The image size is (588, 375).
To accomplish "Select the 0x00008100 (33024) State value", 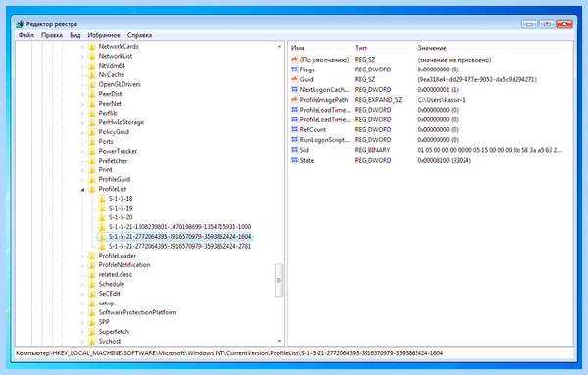I will (444, 160).
